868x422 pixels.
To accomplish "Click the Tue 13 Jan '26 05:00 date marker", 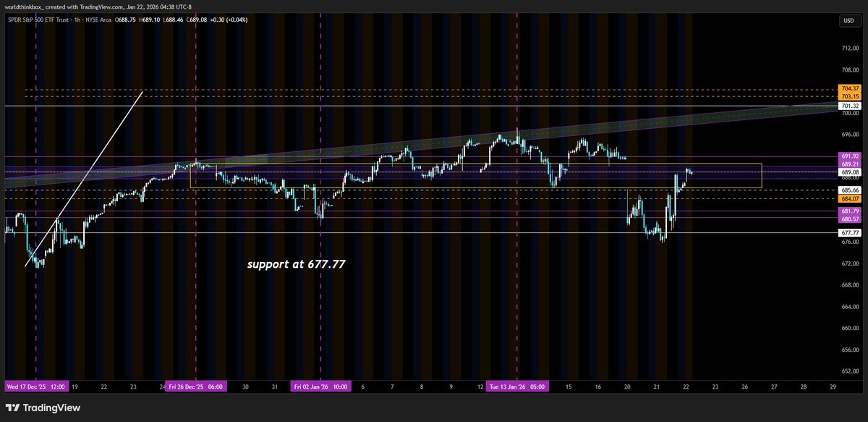I will pos(517,387).
